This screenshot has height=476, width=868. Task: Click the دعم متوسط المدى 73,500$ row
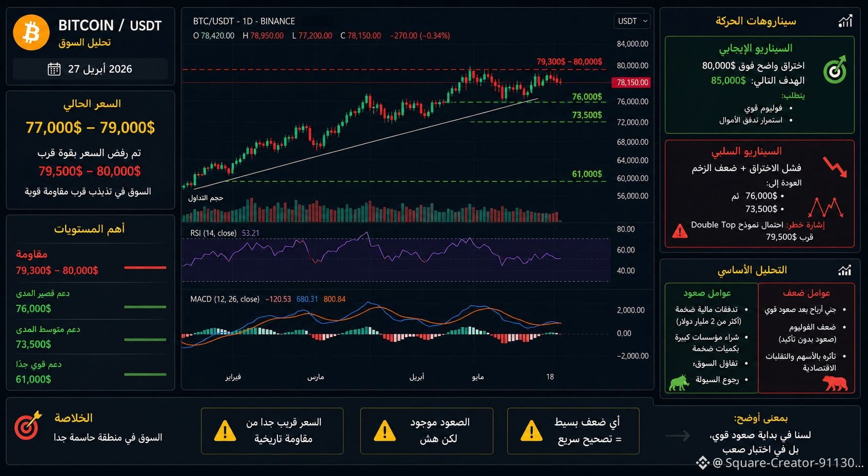pos(90,337)
